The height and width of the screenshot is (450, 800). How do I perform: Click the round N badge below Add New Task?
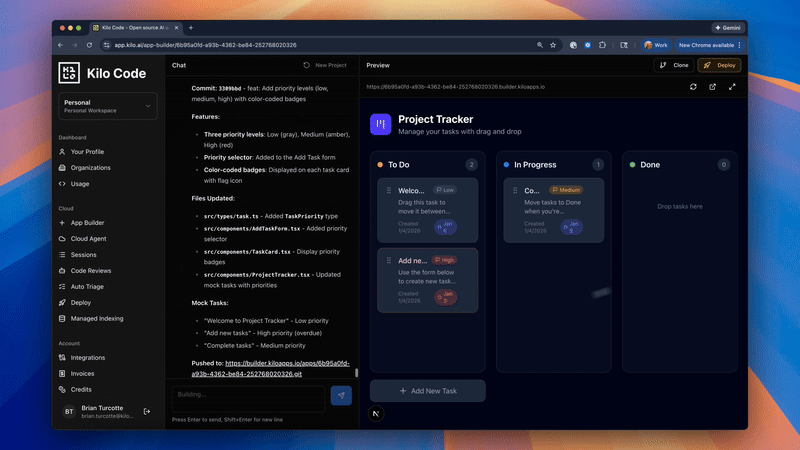click(376, 414)
